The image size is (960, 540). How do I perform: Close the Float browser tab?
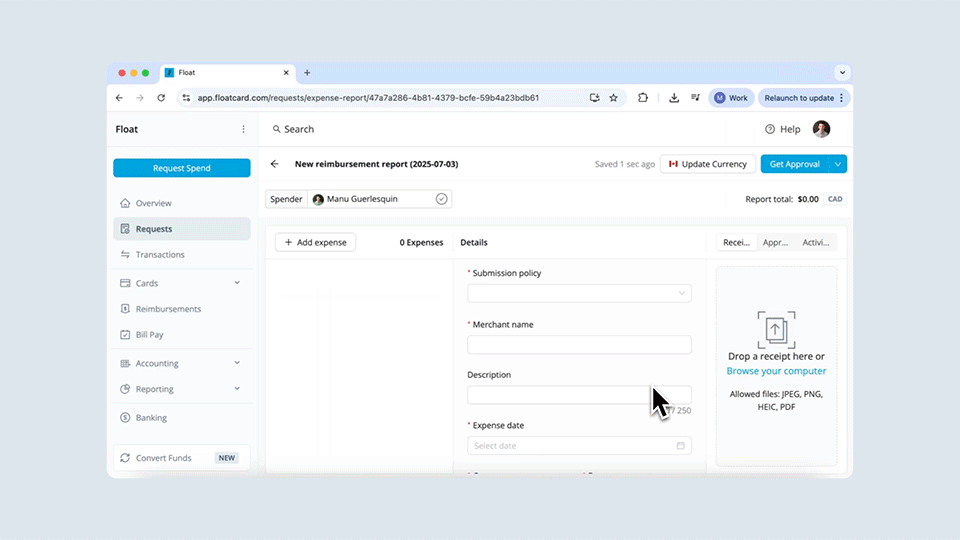(x=286, y=73)
